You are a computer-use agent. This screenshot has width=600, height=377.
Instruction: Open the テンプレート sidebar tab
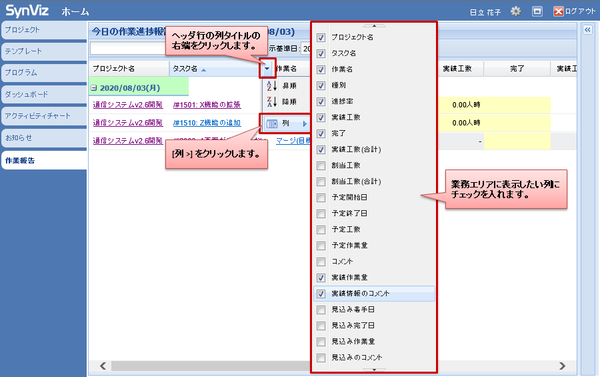tap(44, 51)
